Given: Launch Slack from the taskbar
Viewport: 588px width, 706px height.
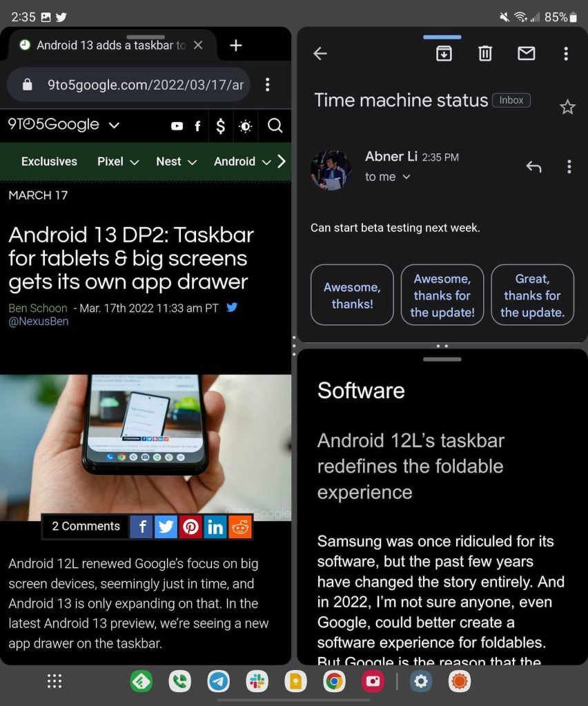Looking at the screenshot, I should coord(257,680).
